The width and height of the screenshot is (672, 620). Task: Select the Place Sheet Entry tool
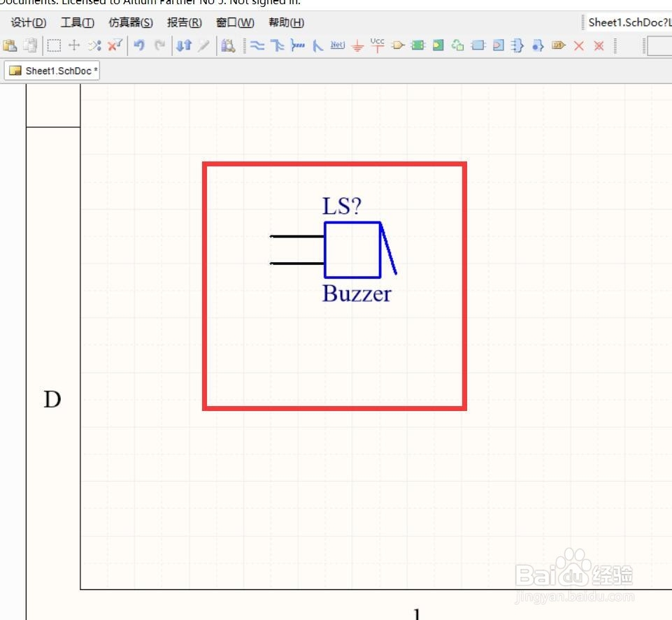[x=438, y=45]
